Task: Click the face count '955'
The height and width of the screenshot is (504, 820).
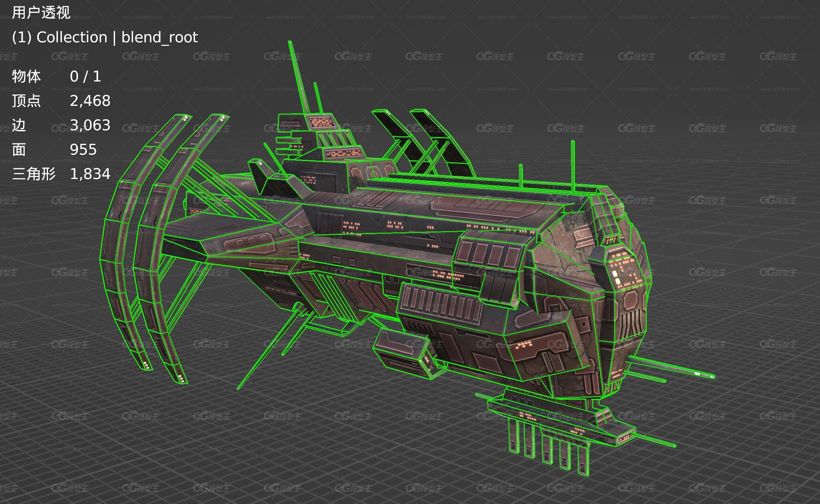Action: [83, 150]
